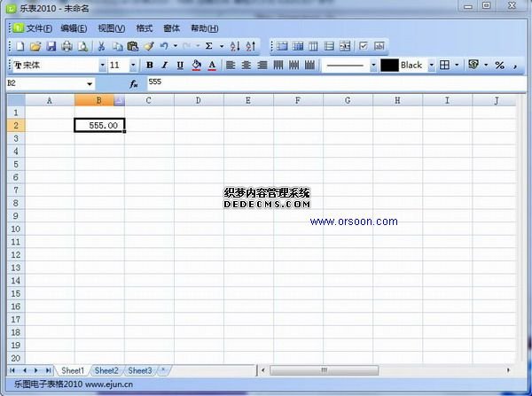Open the 编辑(E) menu
This screenshot has height=396, width=532.
74,28
